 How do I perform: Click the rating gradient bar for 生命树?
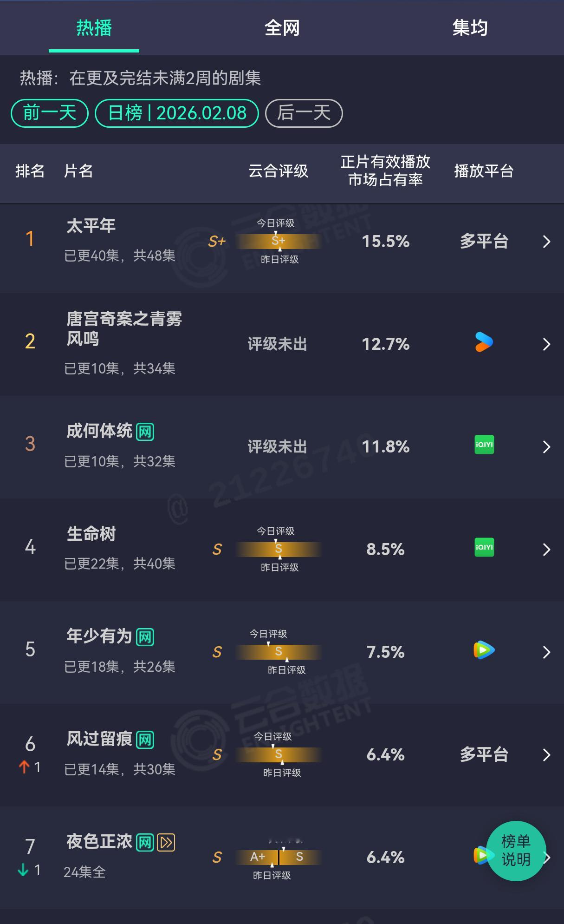(279, 549)
